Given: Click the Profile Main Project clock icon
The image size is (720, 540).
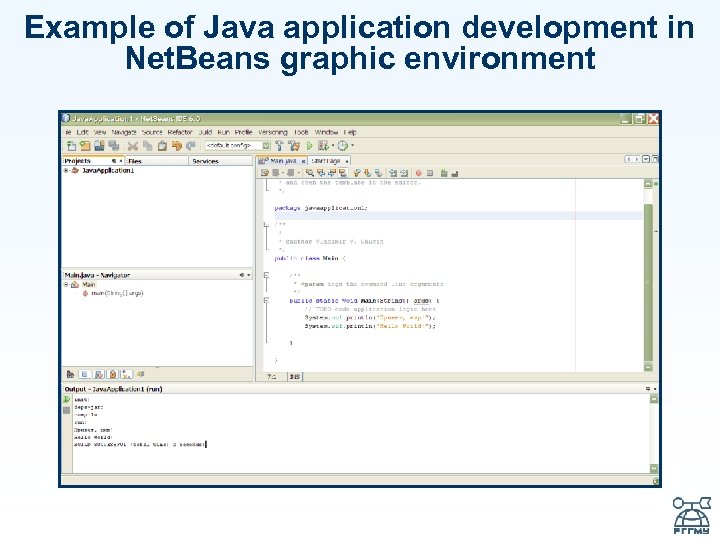Looking at the screenshot, I should click(343, 146).
